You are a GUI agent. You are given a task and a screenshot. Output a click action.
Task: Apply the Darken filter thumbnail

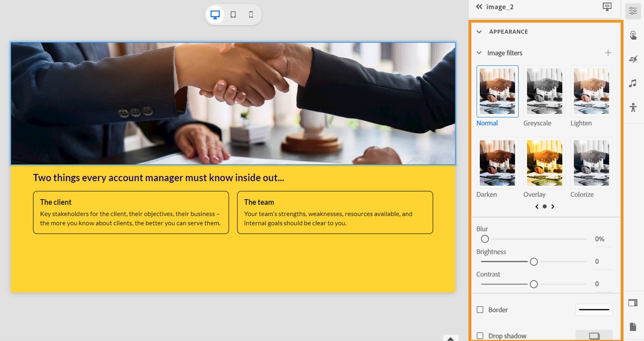point(497,163)
